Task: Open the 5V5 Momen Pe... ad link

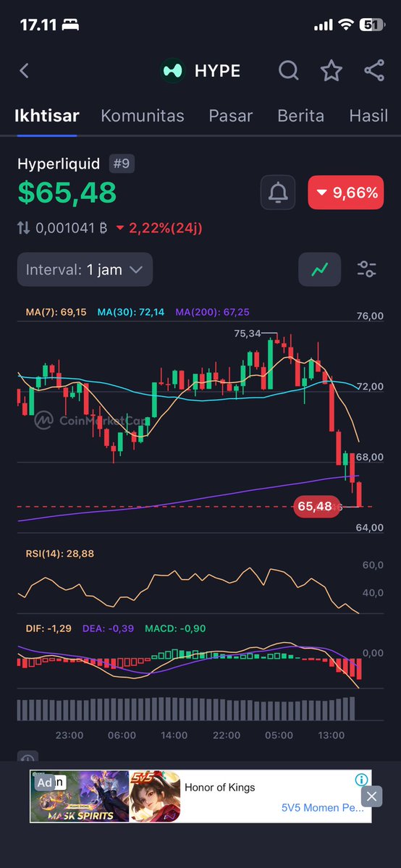Action: click(322, 808)
